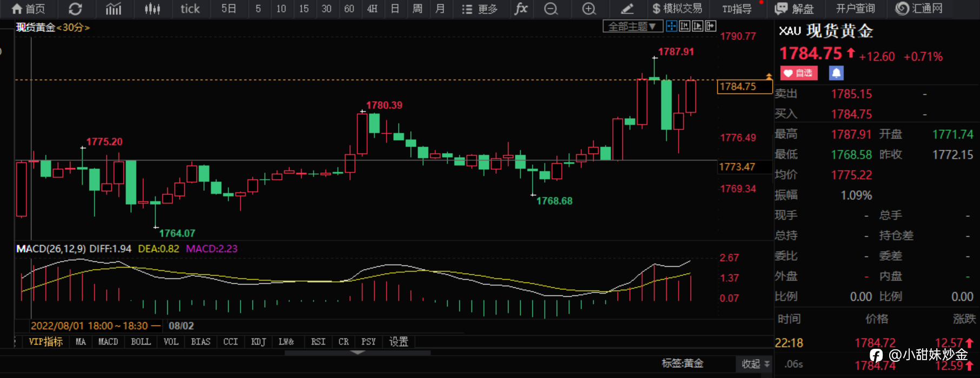Open 模拟交易 simulated trading
Screen dimensions: 980x378
click(x=677, y=9)
